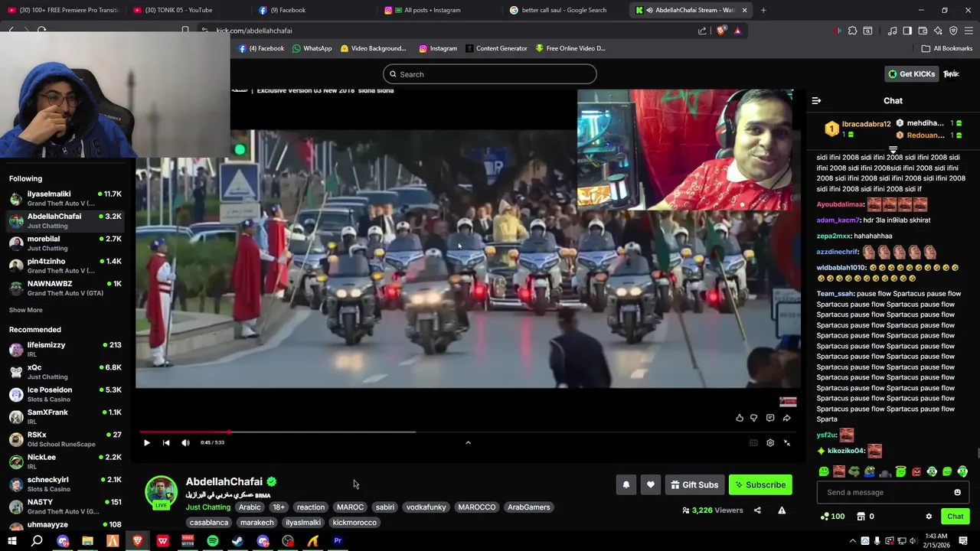980x551 pixels.
Task: Collapse the chat panel with arrow icon
Action: click(816, 100)
